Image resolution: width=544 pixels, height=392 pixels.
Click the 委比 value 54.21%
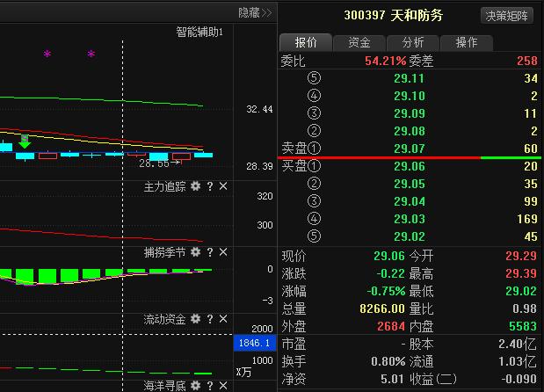coord(386,61)
